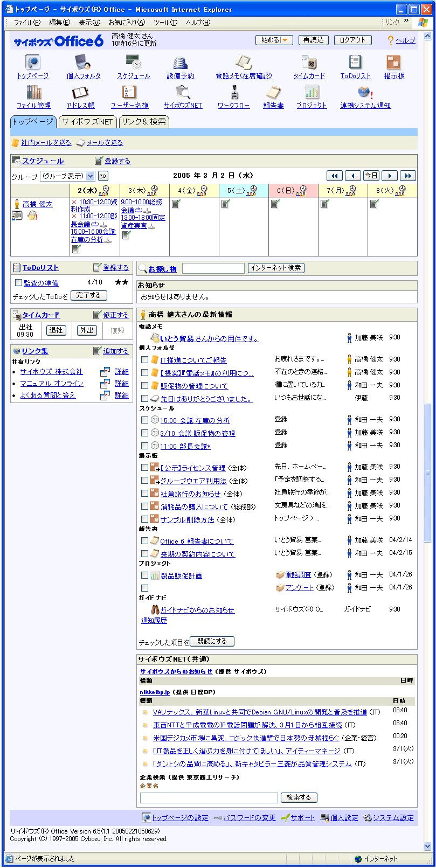Open the アドレス帳 address book icon
The height and width of the screenshot is (868, 436).
pyautogui.click(x=80, y=92)
